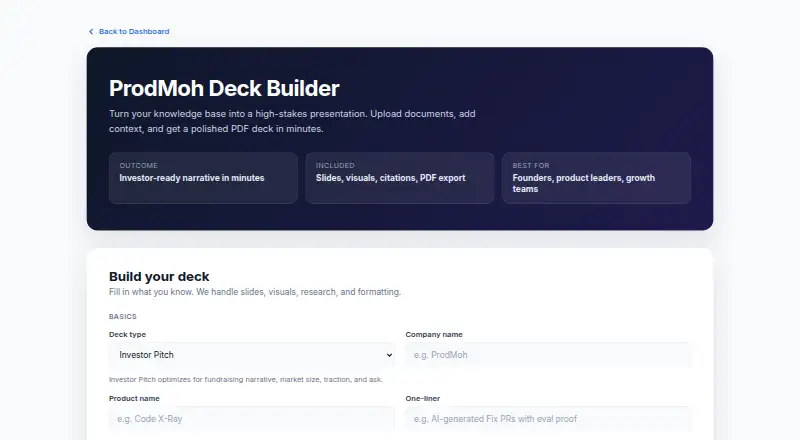Click the 'ProdMoh Deck Builder' heading
Image resolution: width=800 pixels, height=440 pixels.
point(224,88)
